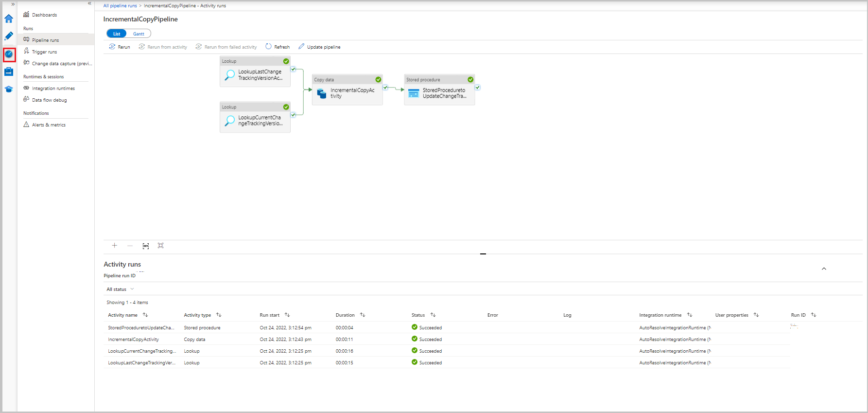
Task: Collapse the Monitor side menu
Action: [89, 3]
